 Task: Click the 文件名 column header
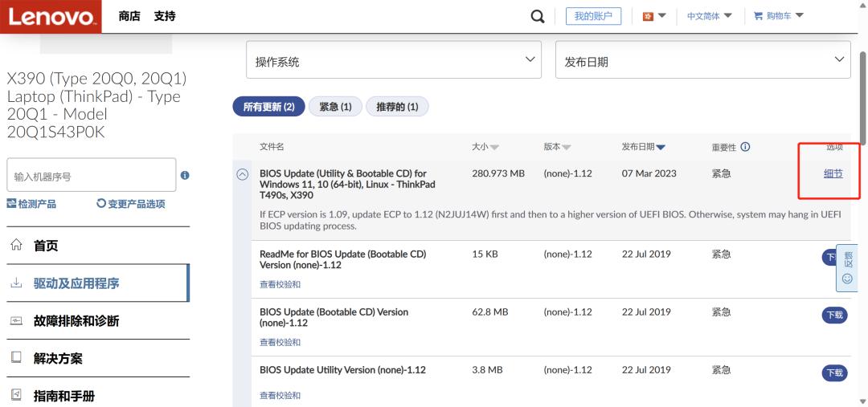pos(272,147)
